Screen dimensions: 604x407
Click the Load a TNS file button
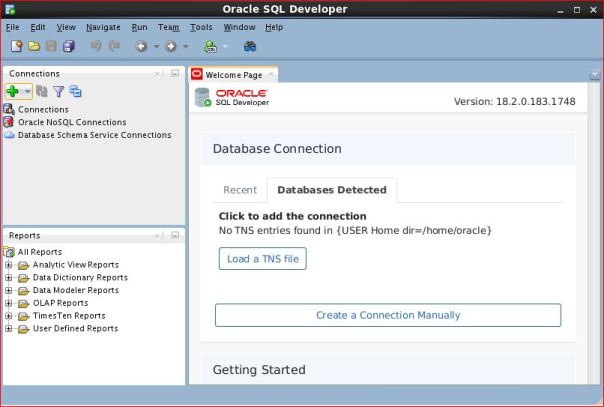[263, 259]
